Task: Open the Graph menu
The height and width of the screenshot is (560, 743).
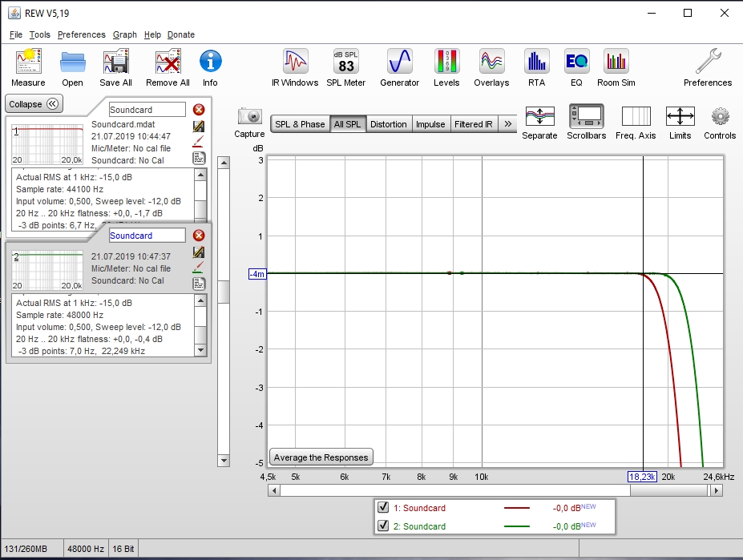Action: [x=125, y=34]
